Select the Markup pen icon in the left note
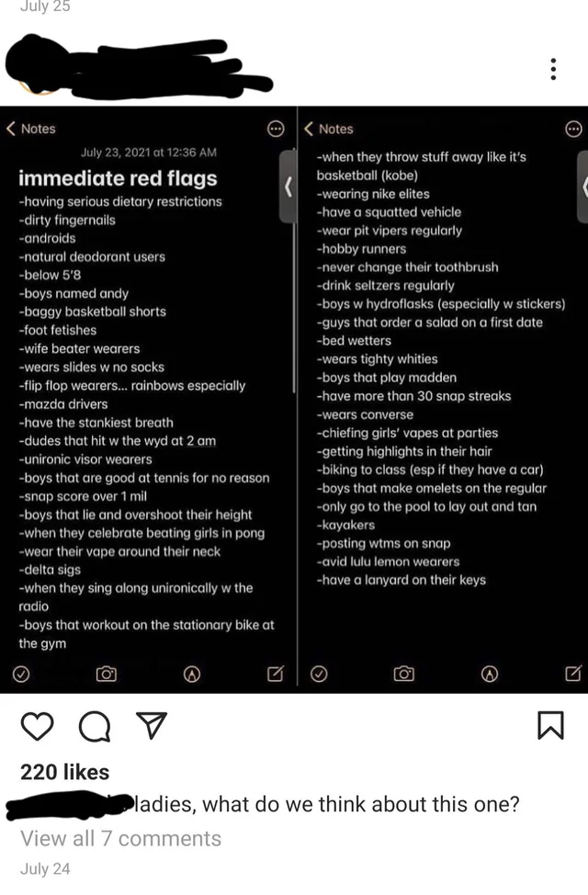This screenshot has width=588, height=895. (192, 674)
